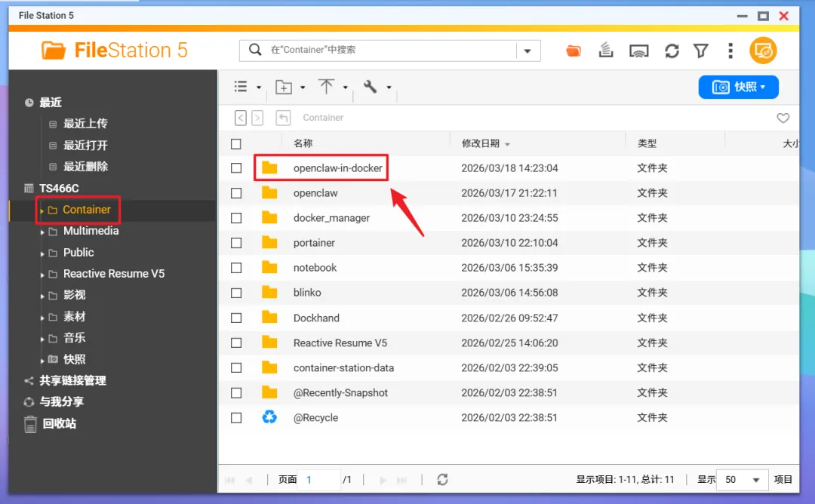Viewport: 815px width, 504px height.
Task: Add Container to favorites with heart icon
Action: coord(783,118)
